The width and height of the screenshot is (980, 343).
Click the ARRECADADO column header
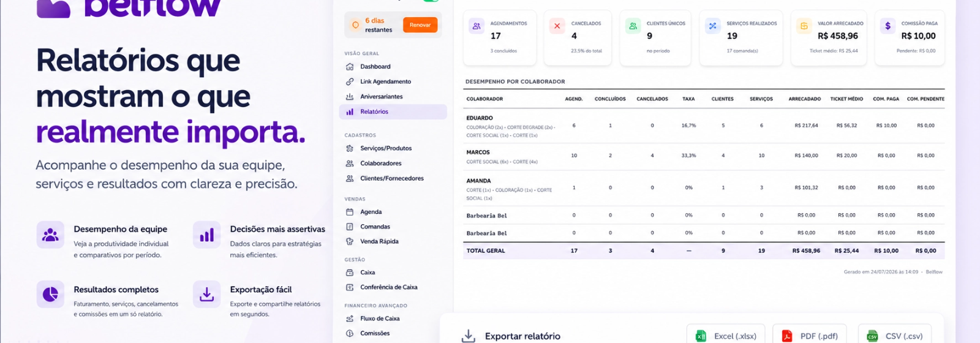(805, 99)
